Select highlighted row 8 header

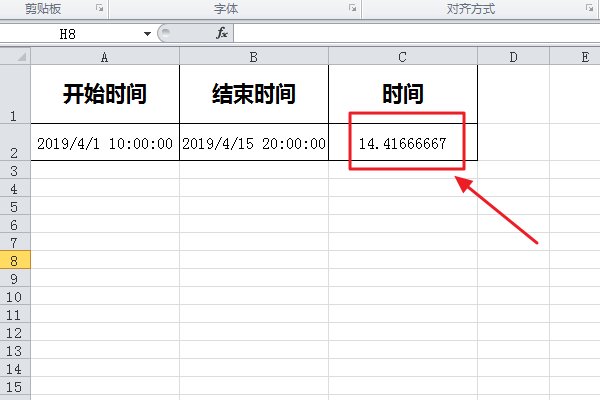[15, 260]
